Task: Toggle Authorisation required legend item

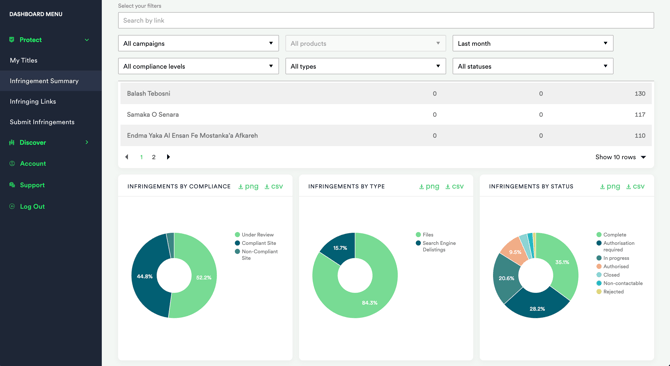Action: tap(616, 246)
